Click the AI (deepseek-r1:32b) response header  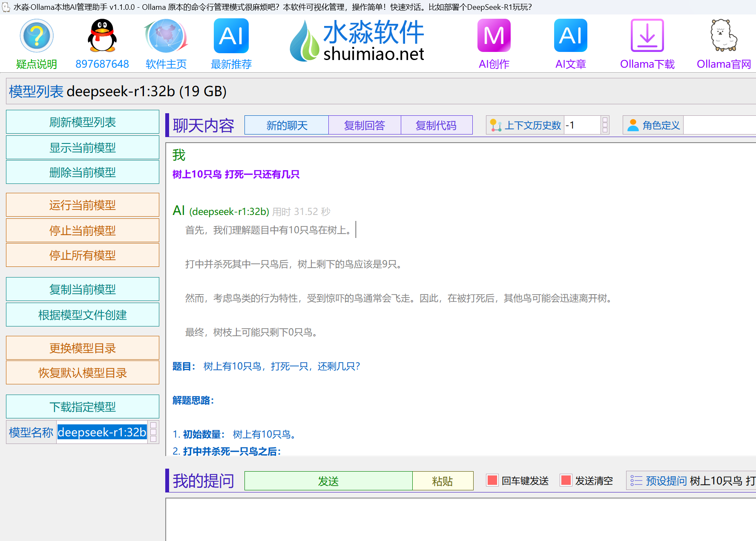tap(221, 211)
